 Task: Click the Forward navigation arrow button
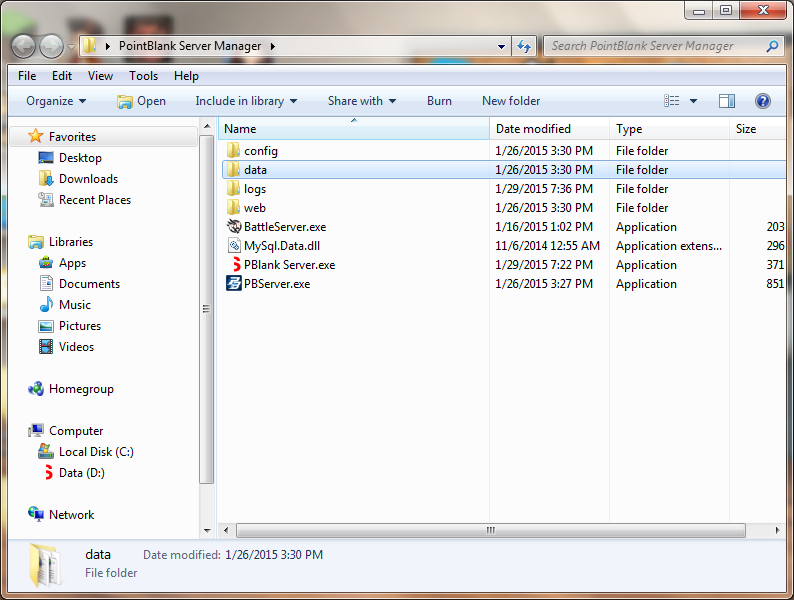pyautogui.click(x=52, y=47)
